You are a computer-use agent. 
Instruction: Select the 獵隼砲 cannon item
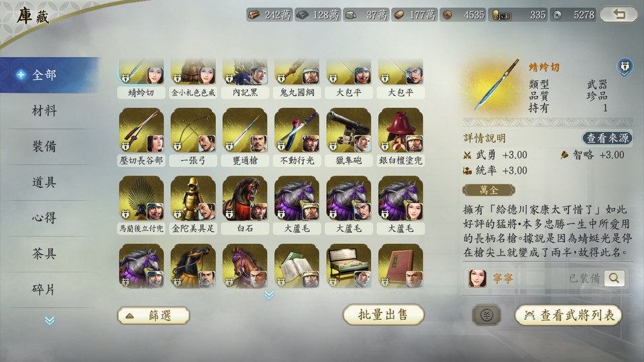(x=349, y=137)
